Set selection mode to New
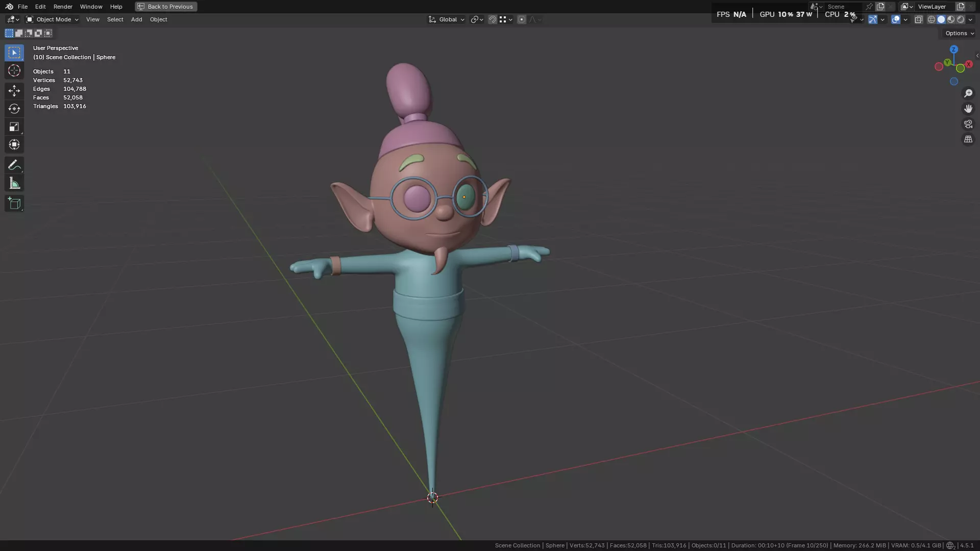The height and width of the screenshot is (551, 980). click(9, 33)
